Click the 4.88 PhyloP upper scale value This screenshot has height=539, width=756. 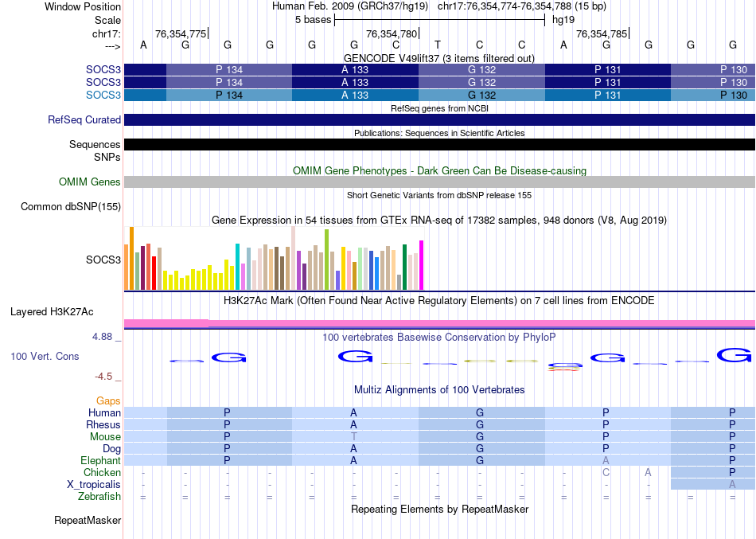coord(102,337)
